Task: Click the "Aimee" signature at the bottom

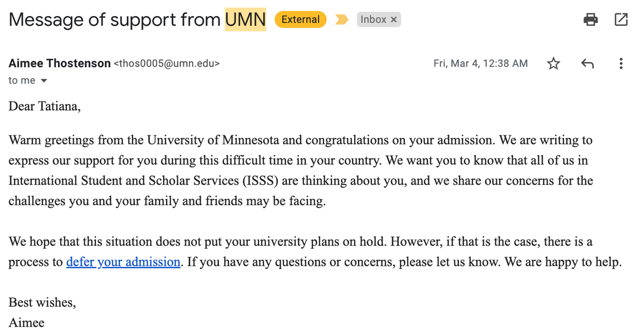Action: [x=26, y=323]
